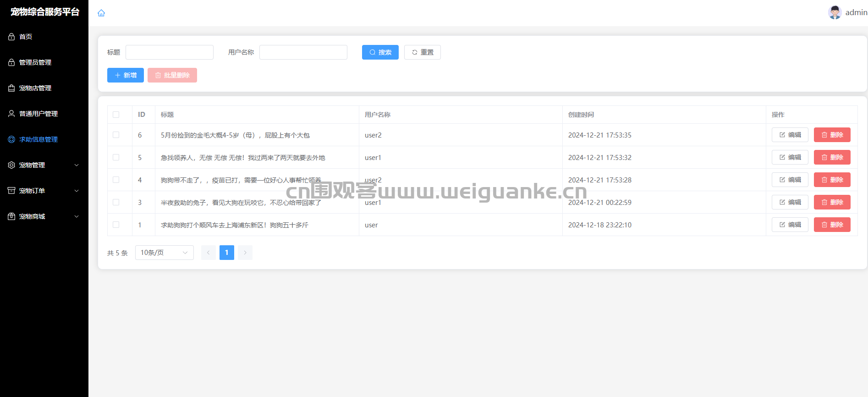This screenshot has height=397, width=868.
Task: Click title 求助狗狗打个顺风车去上海浦东新区
Action: pos(235,225)
